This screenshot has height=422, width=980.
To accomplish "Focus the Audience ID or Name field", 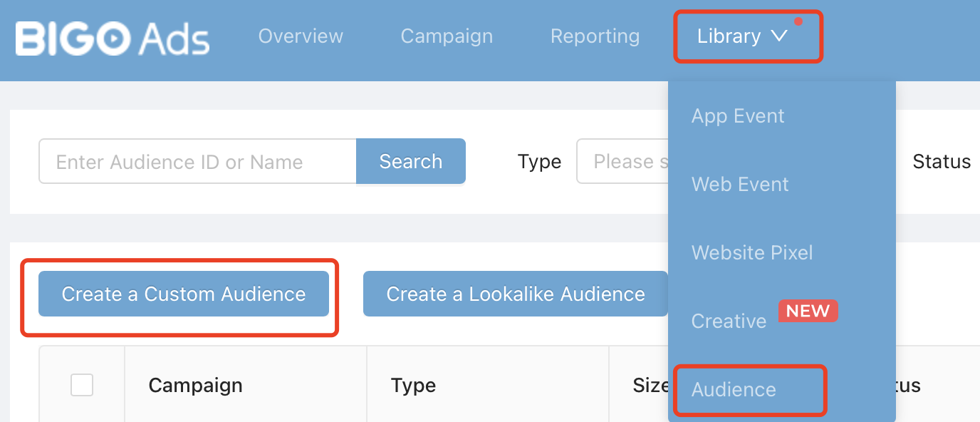I will 197,162.
